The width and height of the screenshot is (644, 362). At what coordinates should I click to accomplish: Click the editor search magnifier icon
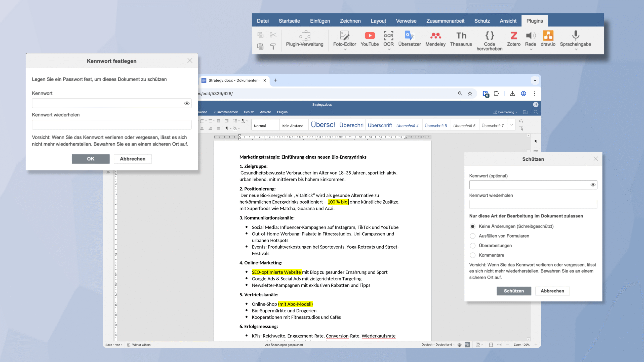[536, 112]
